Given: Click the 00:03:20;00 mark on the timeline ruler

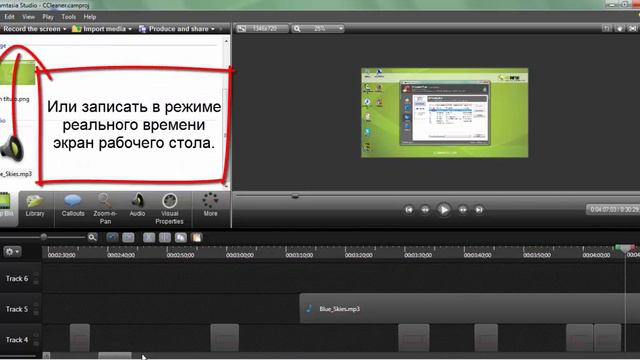Looking at the screenshot, I should [358, 255].
